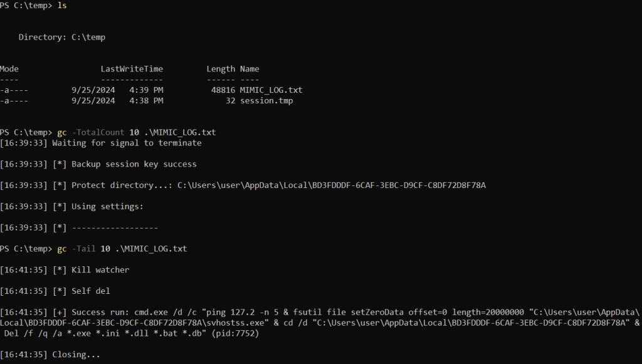Click the Mode column header
Screen dimensions: 642x364
click(9, 69)
